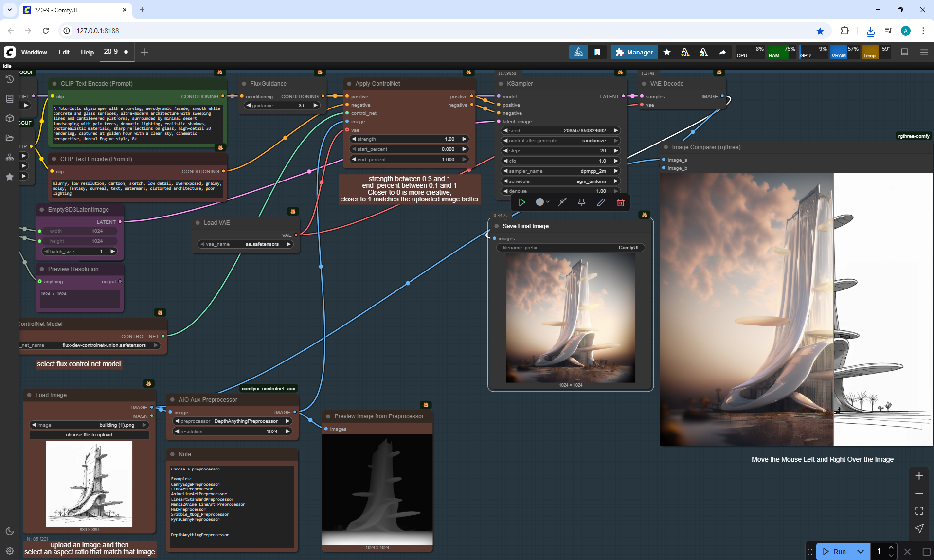934x560 pixels.
Task: Click the filename_prefix ComfyUI field
Action: (x=570, y=248)
